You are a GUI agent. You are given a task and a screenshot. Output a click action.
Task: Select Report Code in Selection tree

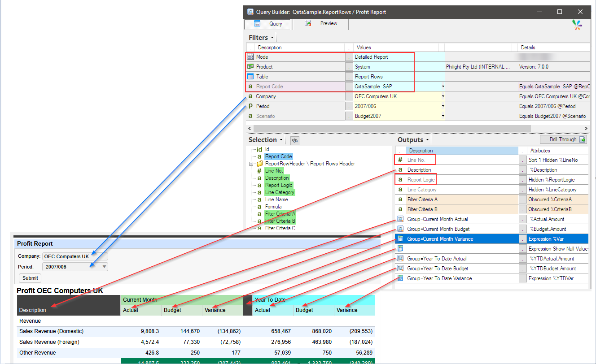[x=278, y=156]
